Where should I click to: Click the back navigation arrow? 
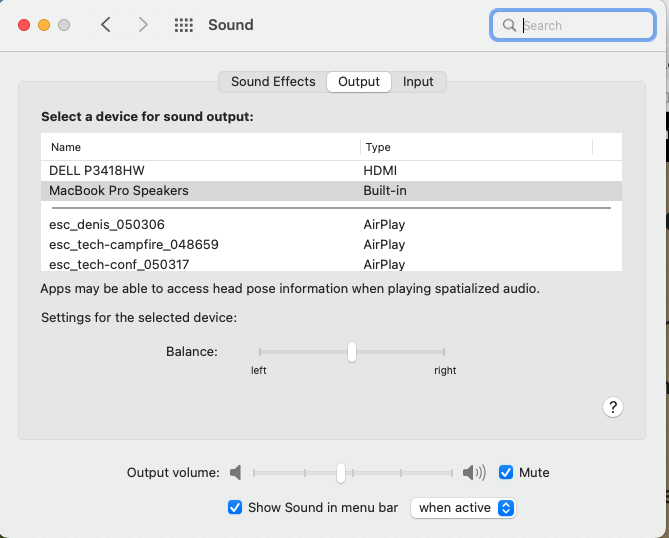(x=106, y=25)
